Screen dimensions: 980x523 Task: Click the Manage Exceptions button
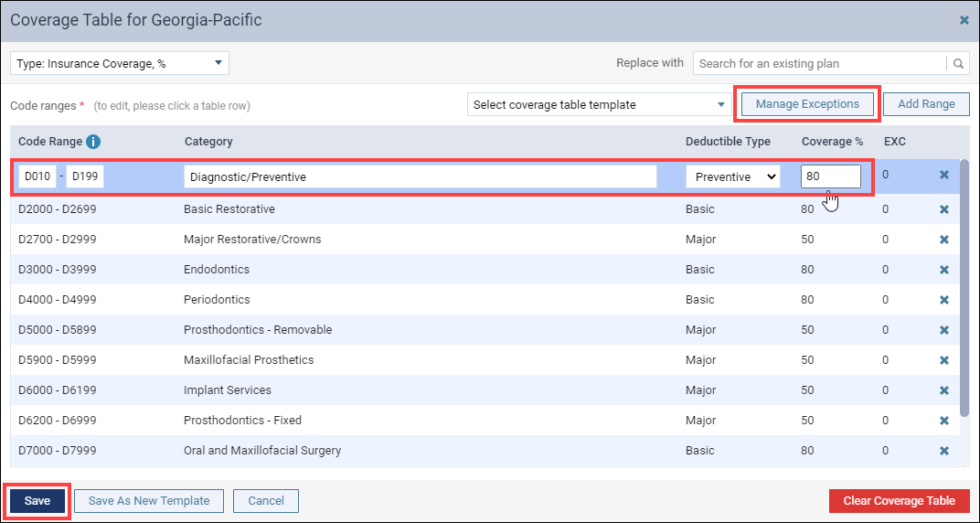807,104
